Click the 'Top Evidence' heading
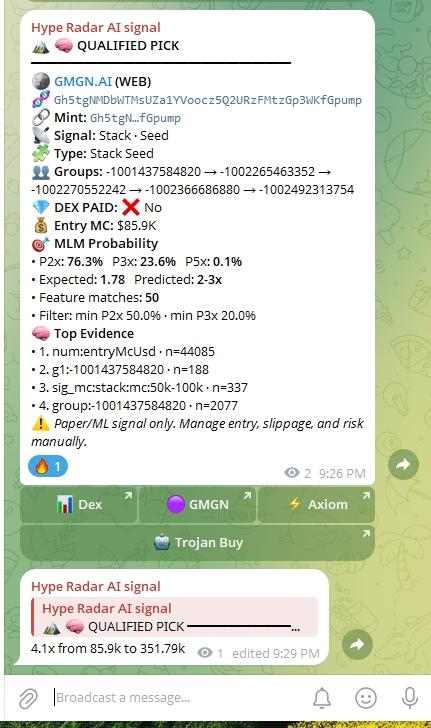 (94, 334)
